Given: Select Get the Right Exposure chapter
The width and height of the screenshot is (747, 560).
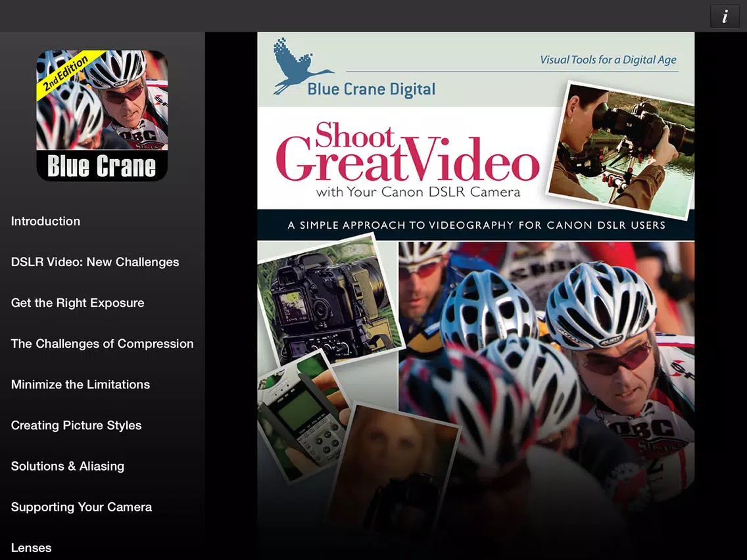Looking at the screenshot, I should pyautogui.click(x=78, y=303).
